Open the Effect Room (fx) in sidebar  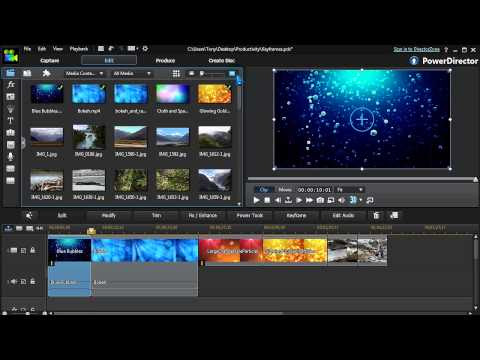(11, 84)
